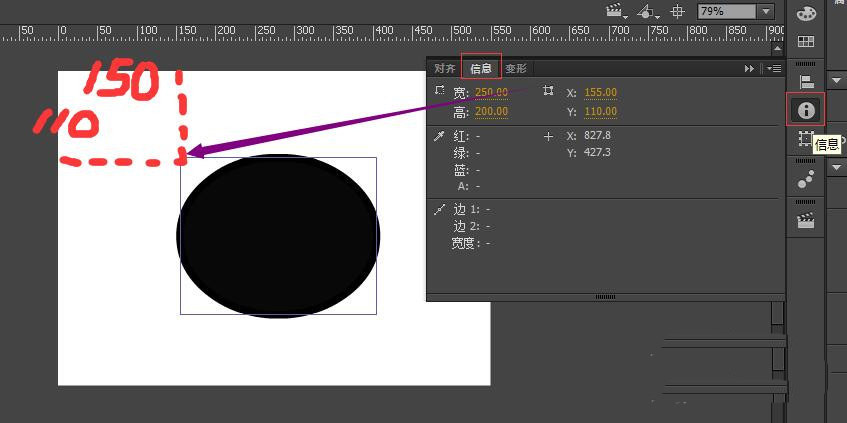Click the 边 1 label
Viewport: 847px width, 423px height.
467,210
